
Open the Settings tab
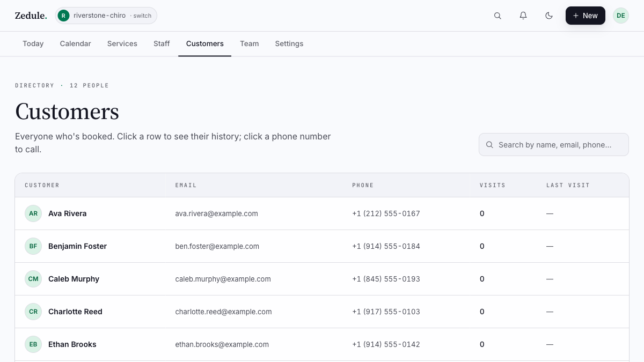coord(289,43)
